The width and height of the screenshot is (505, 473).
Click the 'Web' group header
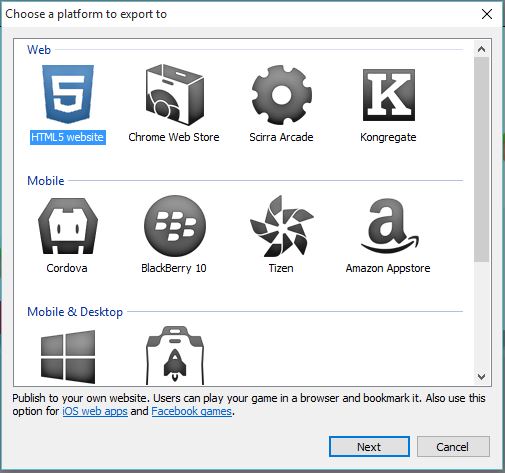coord(39,50)
